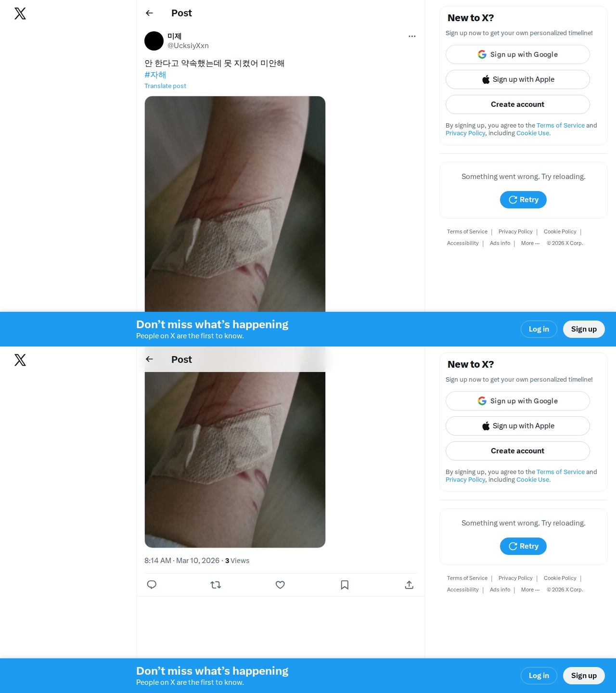The image size is (616, 693).
Task: Choose Sign up with Apple beside Translate post
Action: click(x=518, y=79)
